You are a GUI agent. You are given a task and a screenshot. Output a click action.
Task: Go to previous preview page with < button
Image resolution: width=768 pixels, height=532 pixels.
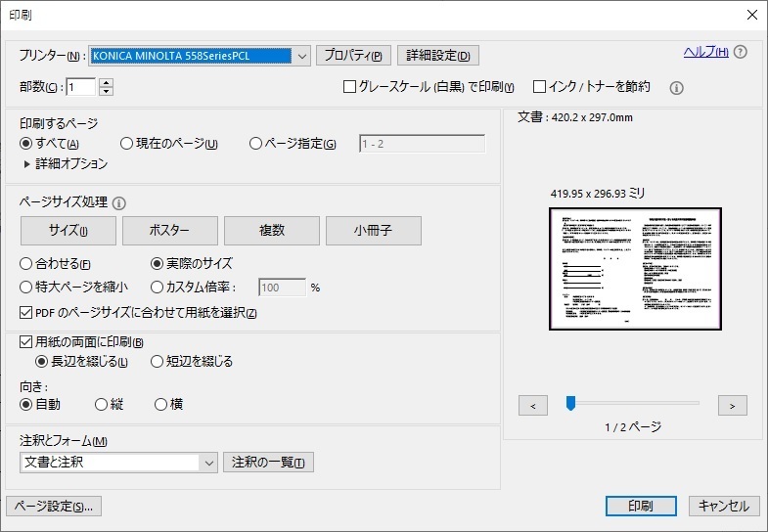click(533, 406)
